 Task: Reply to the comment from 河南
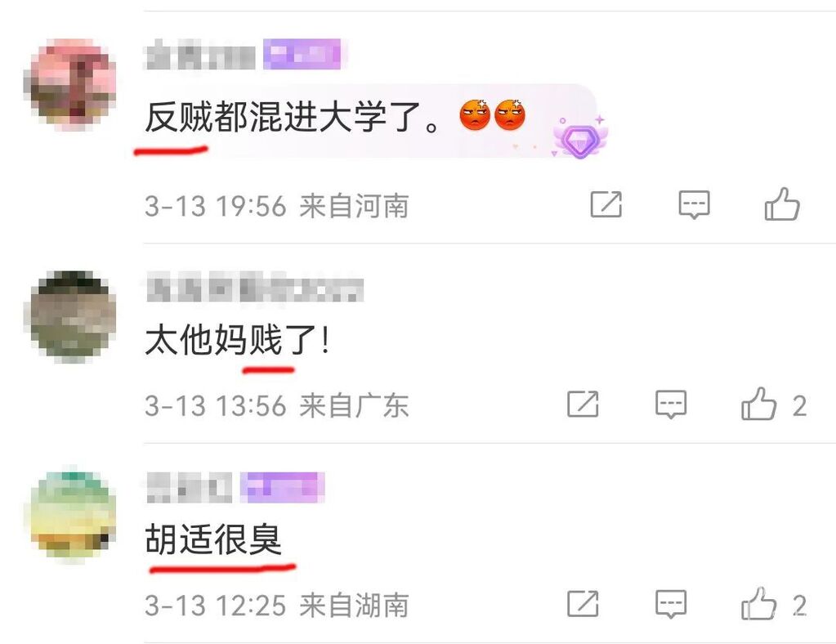tap(694, 204)
